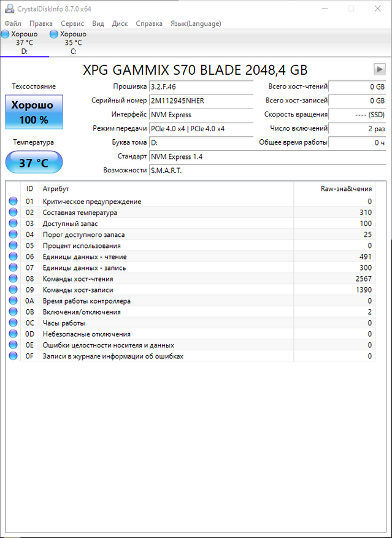Click status orb for Записи в журнале row
The width and height of the screenshot is (392, 538).
click(13, 356)
